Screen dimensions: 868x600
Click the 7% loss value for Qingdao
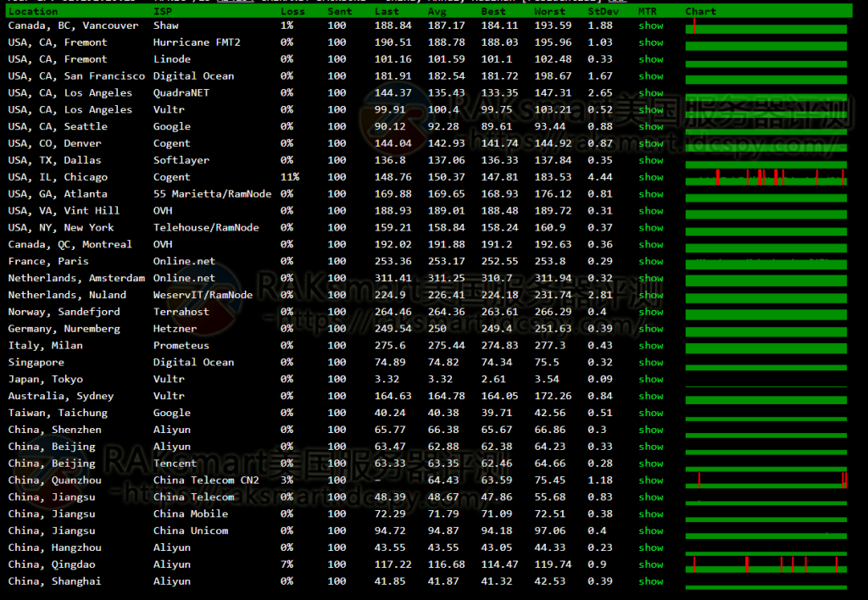(x=287, y=564)
